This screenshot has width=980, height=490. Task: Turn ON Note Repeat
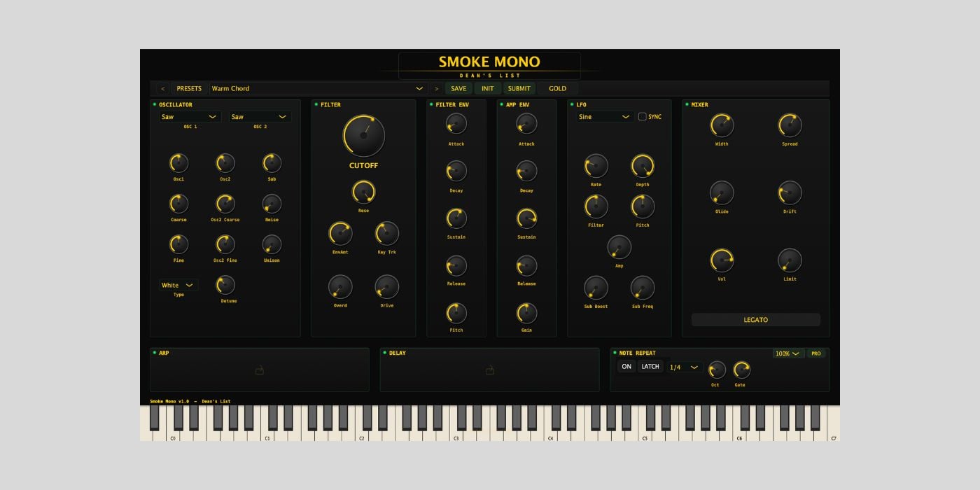tap(626, 366)
